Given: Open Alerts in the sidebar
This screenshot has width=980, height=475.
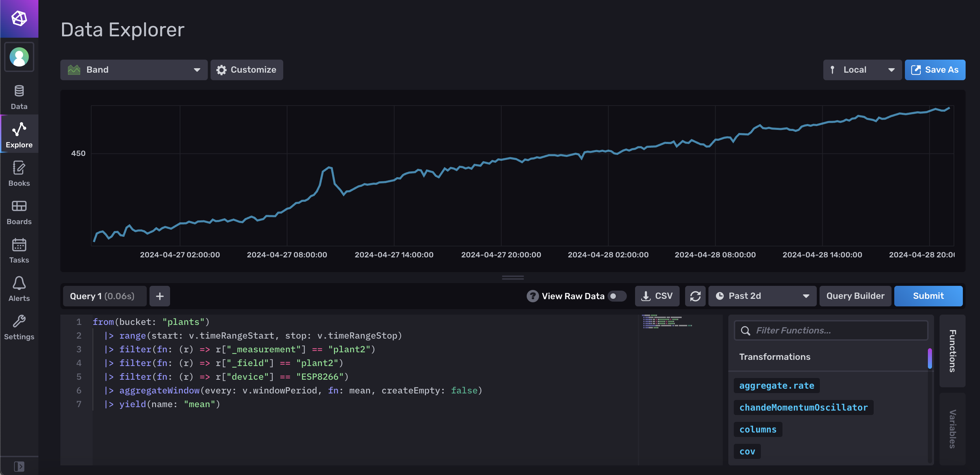Looking at the screenshot, I should coord(19,289).
